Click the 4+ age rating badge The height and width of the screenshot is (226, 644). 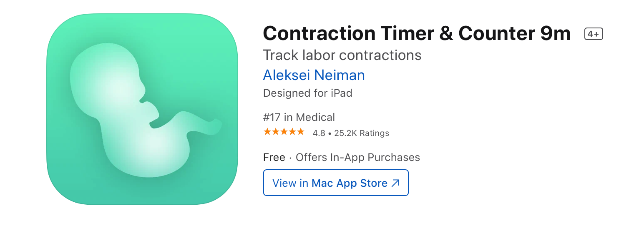click(x=594, y=34)
